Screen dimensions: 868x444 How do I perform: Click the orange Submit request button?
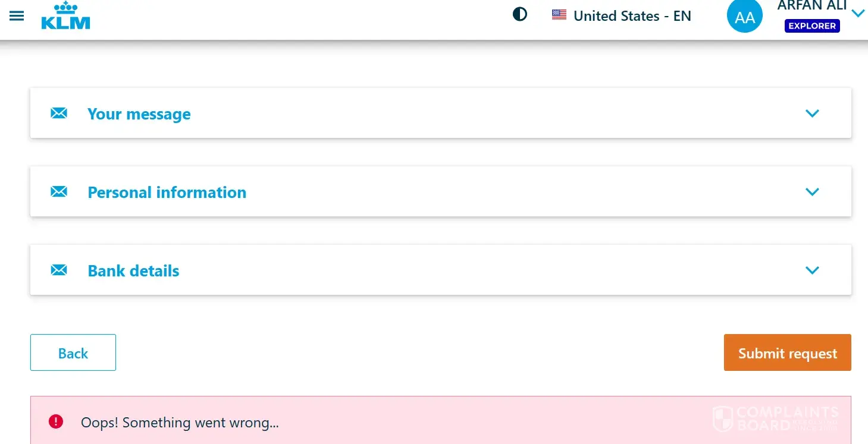pyautogui.click(x=787, y=353)
